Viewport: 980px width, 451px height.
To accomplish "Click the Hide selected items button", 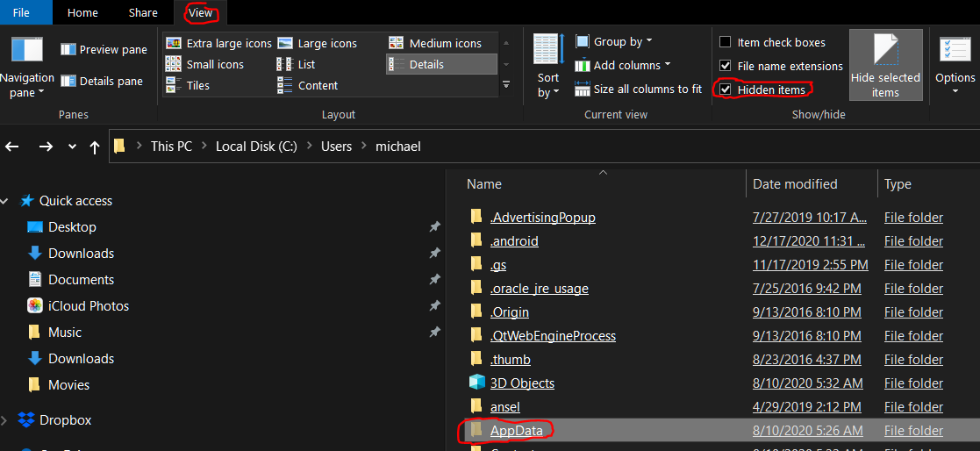I will 885,65.
